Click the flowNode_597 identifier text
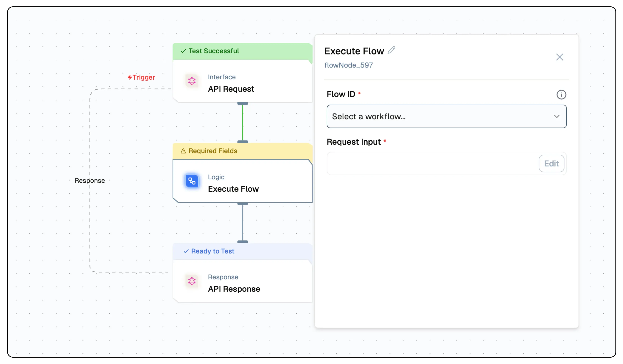623x364 pixels. (x=348, y=65)
